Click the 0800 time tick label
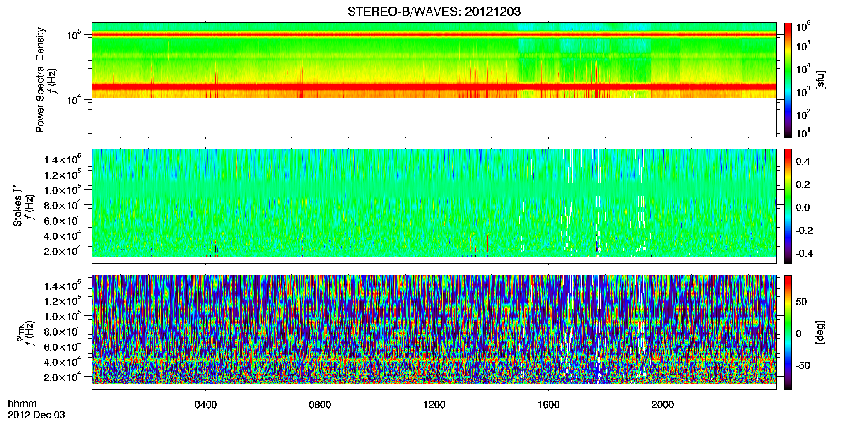 point(320,405)
